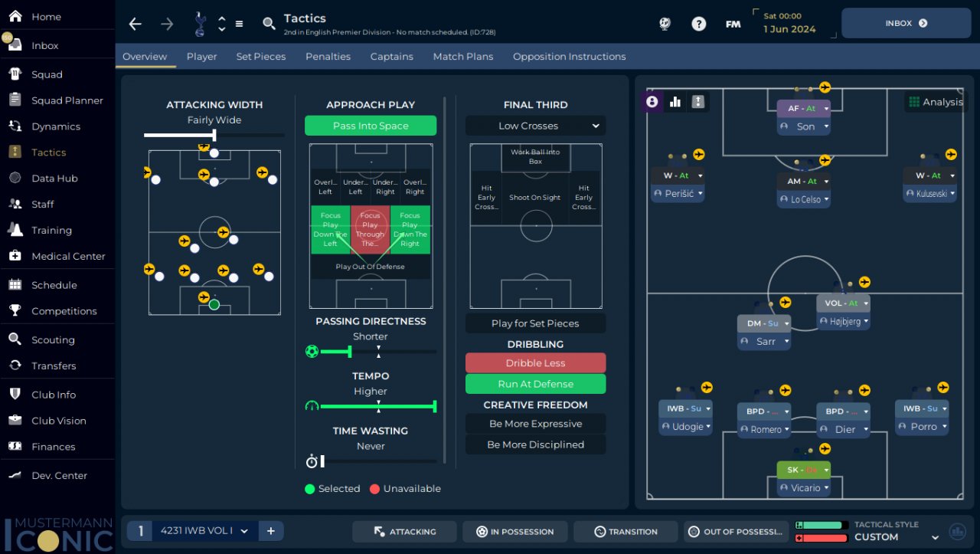980x554 pixels.
Task: Toggle Focus Play Down The Right
Action: 410,230
